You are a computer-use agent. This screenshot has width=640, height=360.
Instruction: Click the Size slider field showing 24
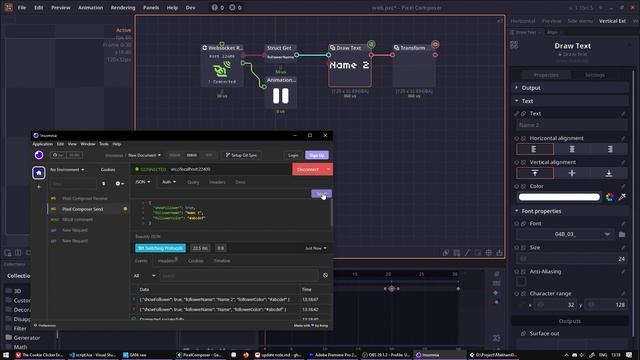tap(572, 258)
